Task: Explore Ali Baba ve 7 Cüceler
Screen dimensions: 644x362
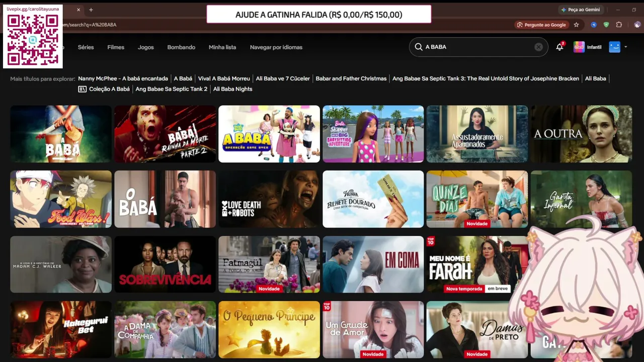Action: 283,78
